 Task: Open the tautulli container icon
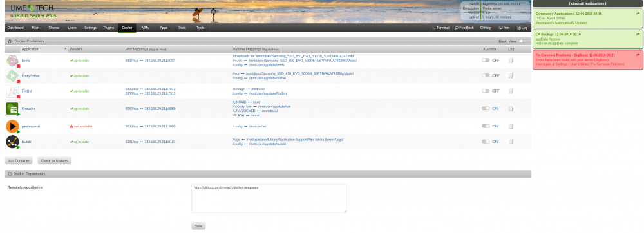coord(12,142)
